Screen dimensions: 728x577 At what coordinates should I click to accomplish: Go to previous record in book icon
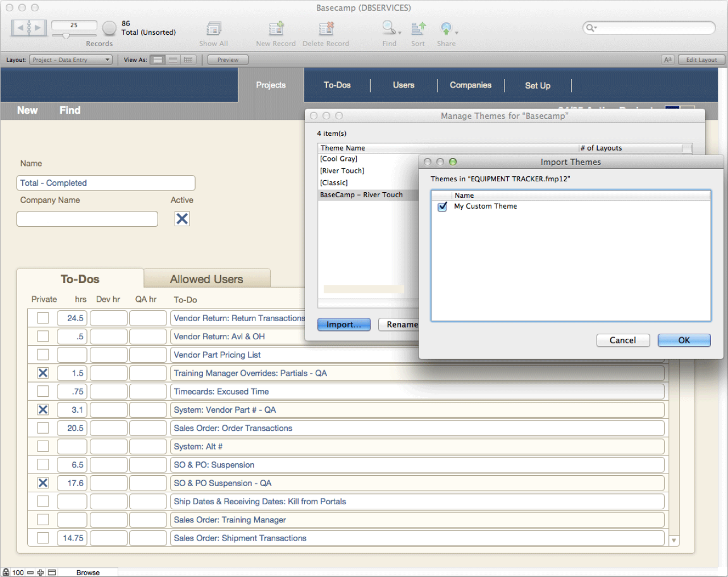point(20,27)
